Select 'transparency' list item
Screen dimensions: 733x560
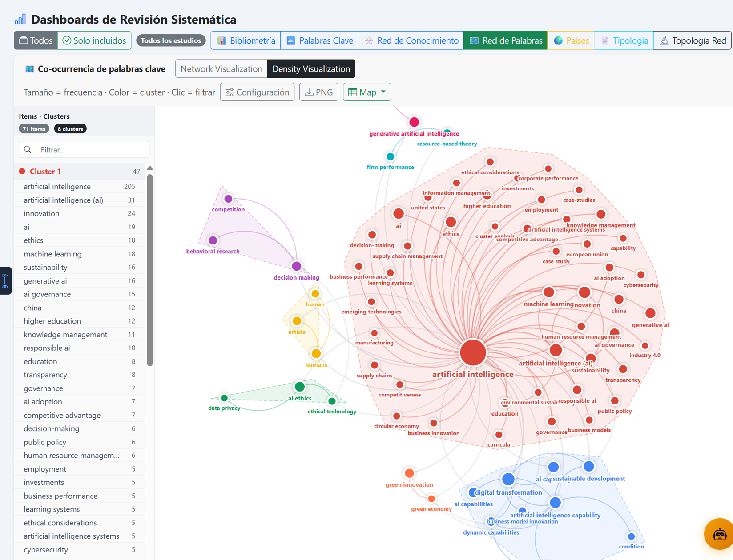click(80, 375)
